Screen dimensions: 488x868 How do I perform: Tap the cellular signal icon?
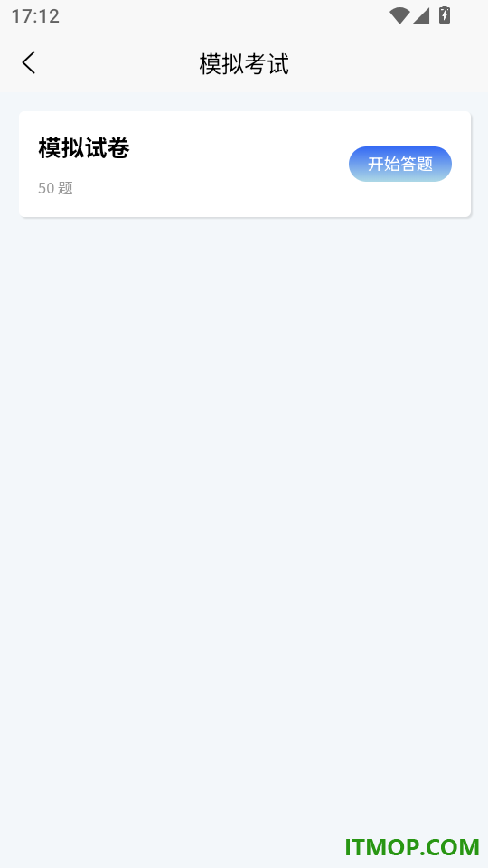coord(421,16)
